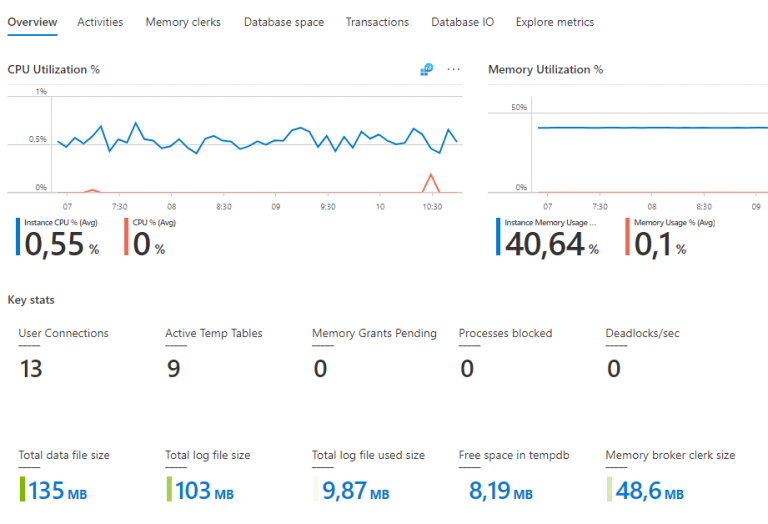Click the orange CPU % (Avg) legend bar
Image resolution: width=768 pixels, height=524 pixels.
coord(126,236)
